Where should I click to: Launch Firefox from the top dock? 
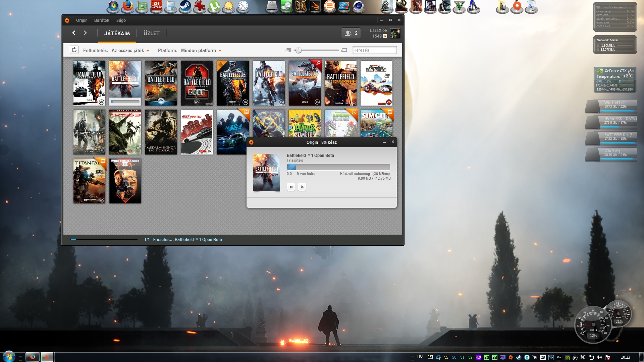127,6
